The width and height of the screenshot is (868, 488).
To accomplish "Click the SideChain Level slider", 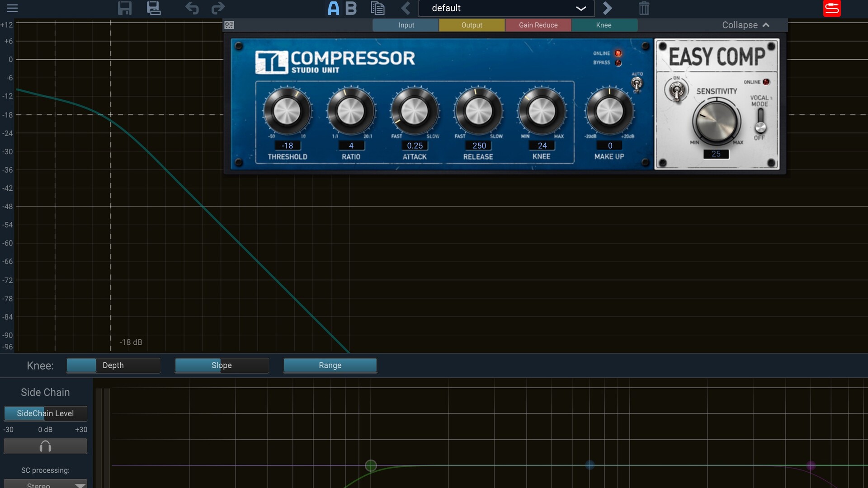I will (x=45, y=413).
